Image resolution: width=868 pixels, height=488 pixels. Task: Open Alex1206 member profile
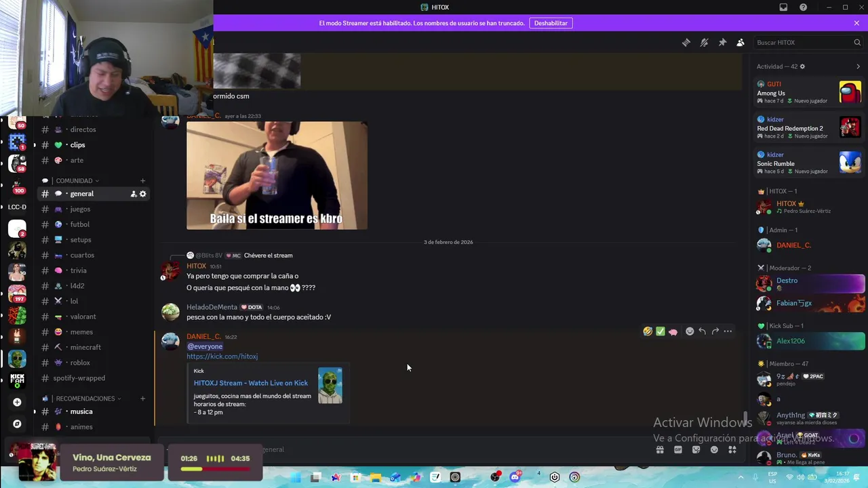click(809, 342)
